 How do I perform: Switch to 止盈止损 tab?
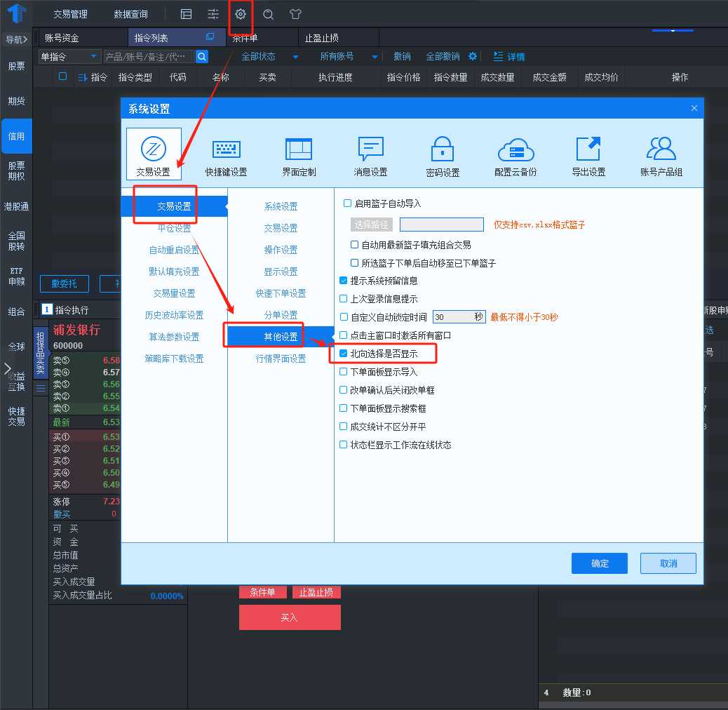(x=321, y=38)
